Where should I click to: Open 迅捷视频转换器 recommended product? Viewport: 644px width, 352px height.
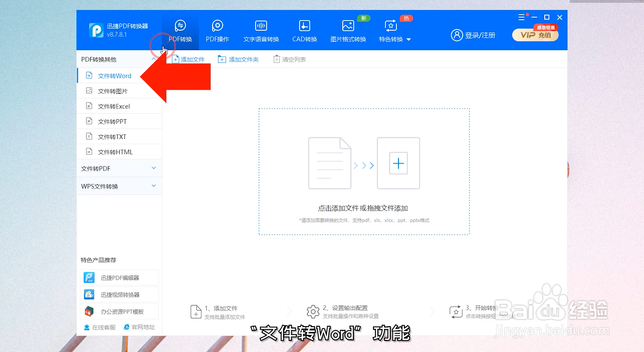[x=119, y=295]
